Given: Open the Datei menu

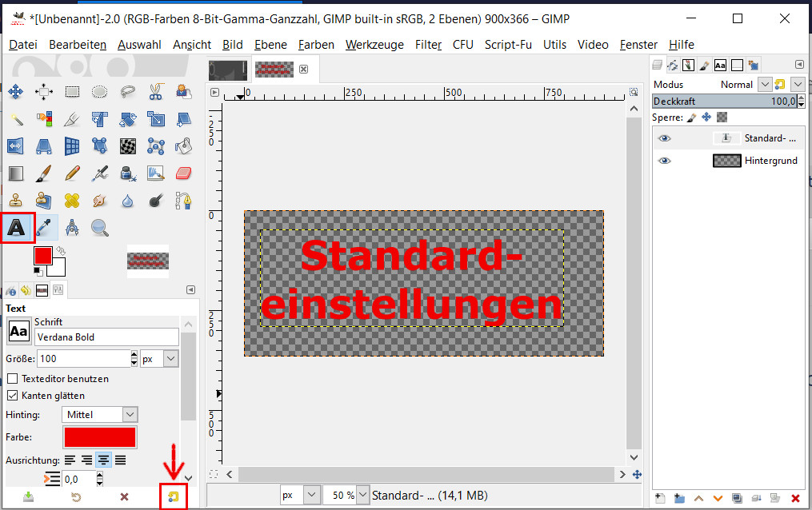Looking at the screenshot, I should pyautogui.click(x=23, y=45).
